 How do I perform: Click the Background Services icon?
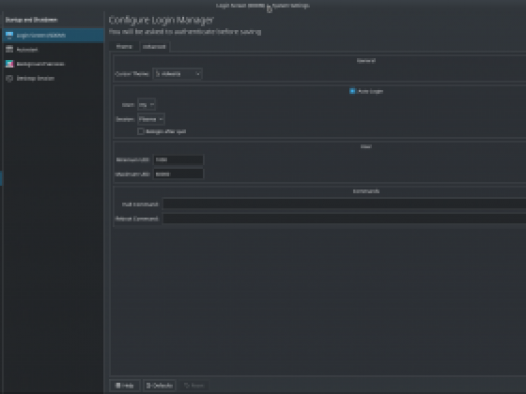(x=9, y=64)
